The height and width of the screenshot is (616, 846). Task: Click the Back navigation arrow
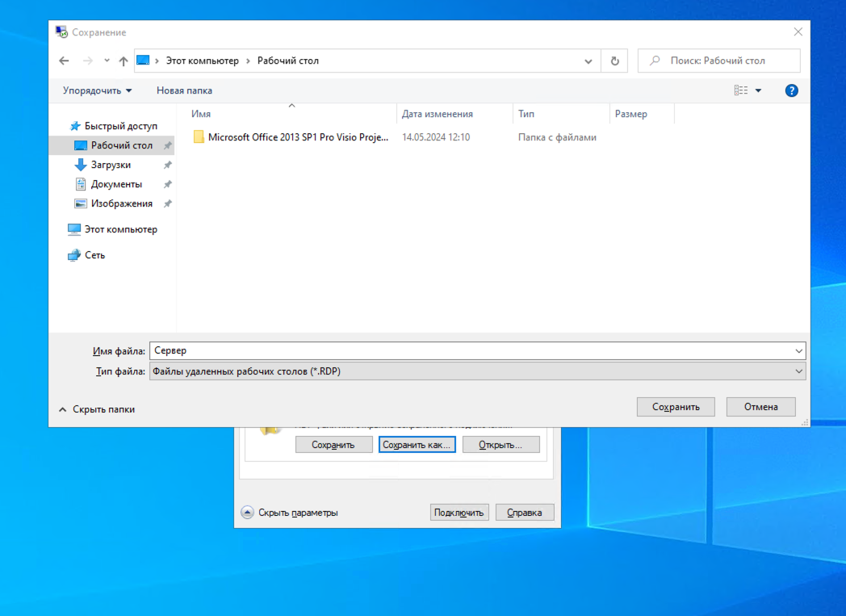[x=65, y=61]
